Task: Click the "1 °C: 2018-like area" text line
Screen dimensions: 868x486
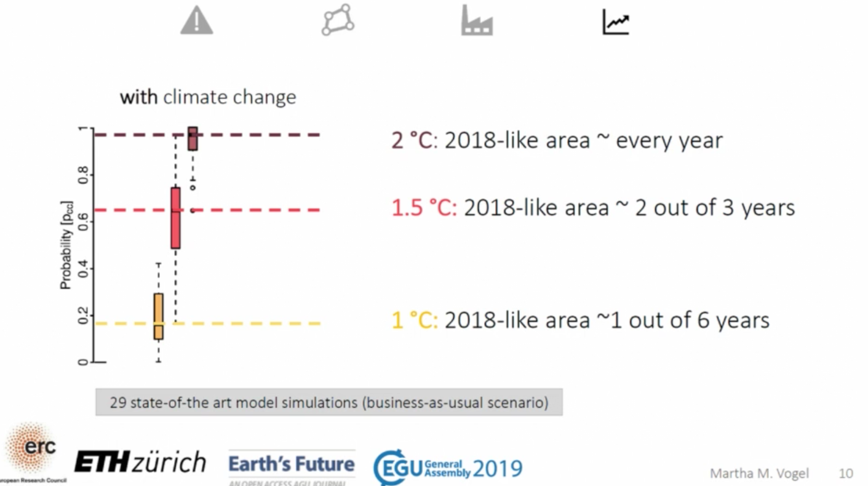Action: pos(580,320)
